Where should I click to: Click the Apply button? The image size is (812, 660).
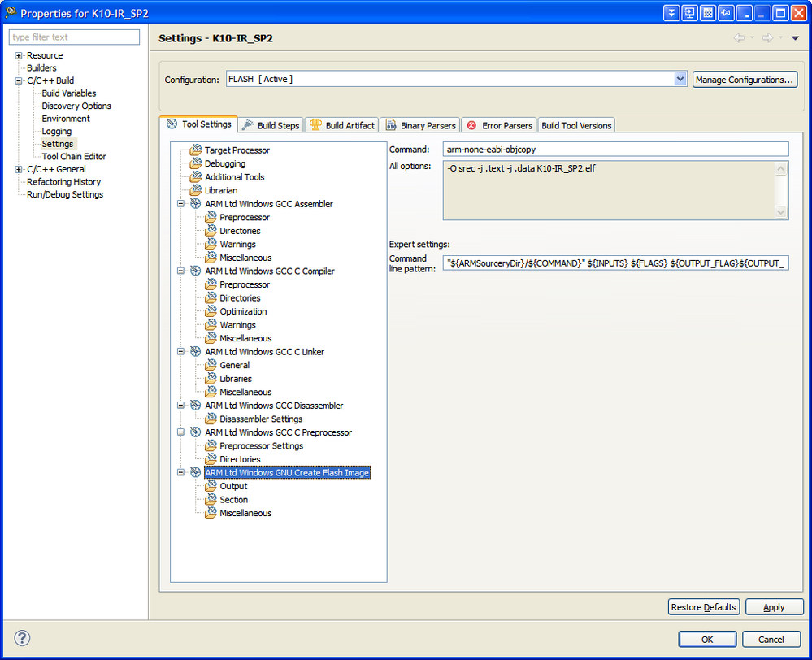(774, 607)
